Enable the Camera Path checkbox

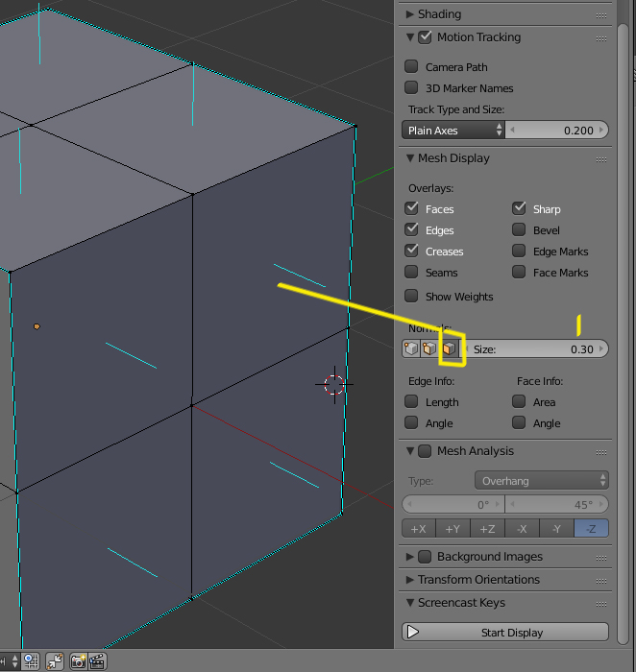(411, 67)
